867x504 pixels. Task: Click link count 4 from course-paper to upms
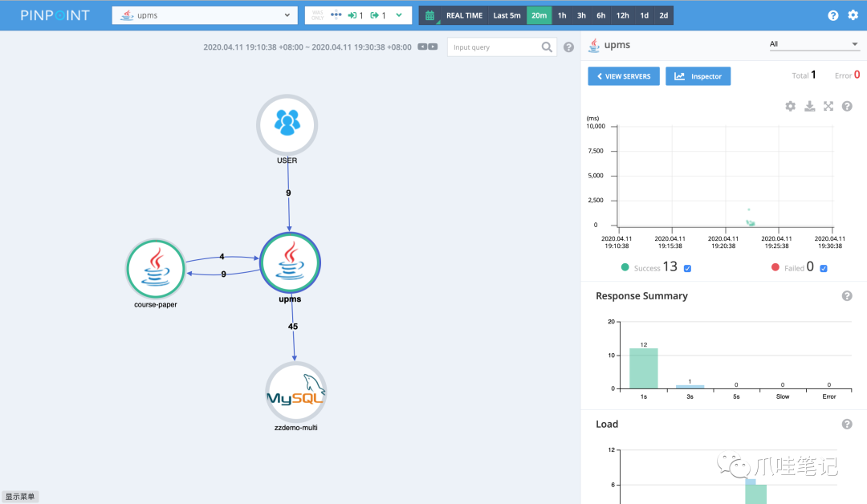(x=222, y=257)
